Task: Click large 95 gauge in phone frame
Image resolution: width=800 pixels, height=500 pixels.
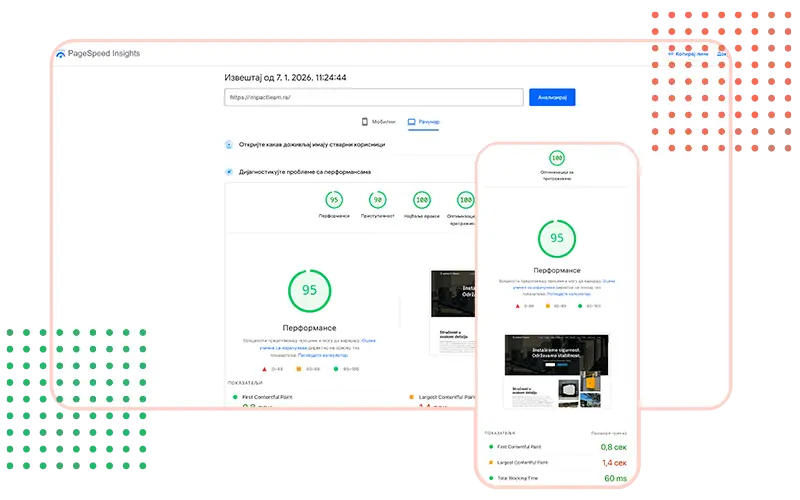Action: point(557,238)
